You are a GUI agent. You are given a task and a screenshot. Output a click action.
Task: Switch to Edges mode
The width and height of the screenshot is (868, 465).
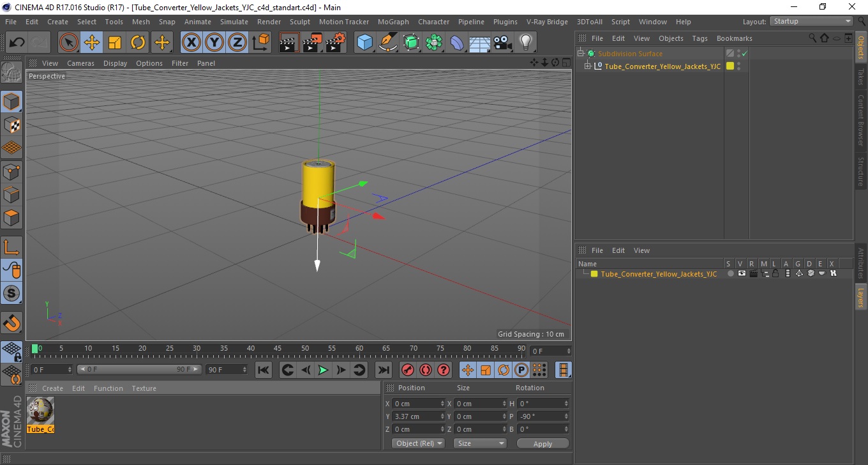coord(11,194)
